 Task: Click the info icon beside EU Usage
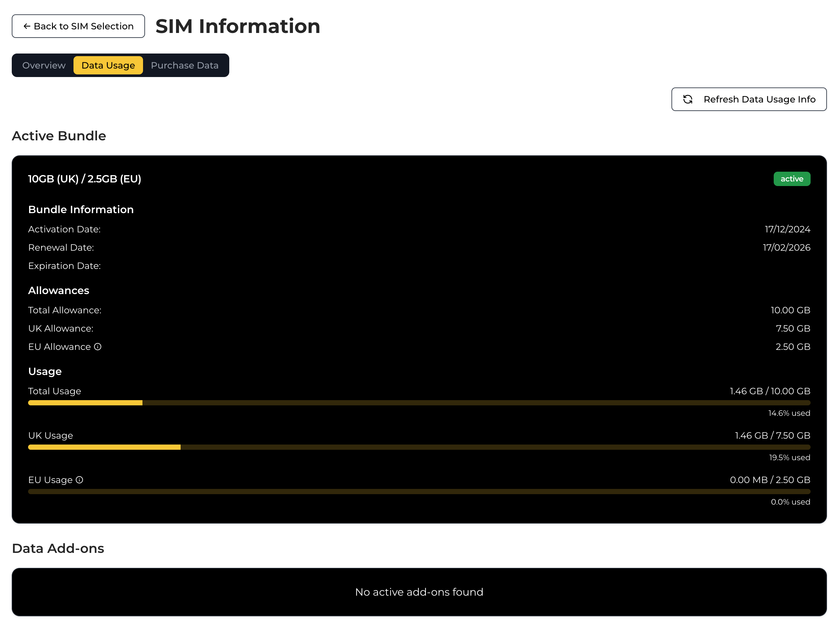(79, 480)
